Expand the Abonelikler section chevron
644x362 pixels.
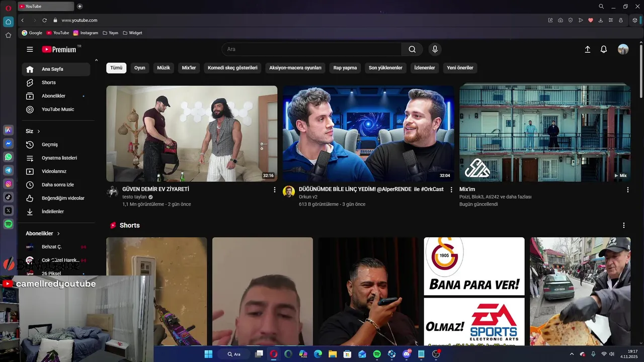point(58,233)
